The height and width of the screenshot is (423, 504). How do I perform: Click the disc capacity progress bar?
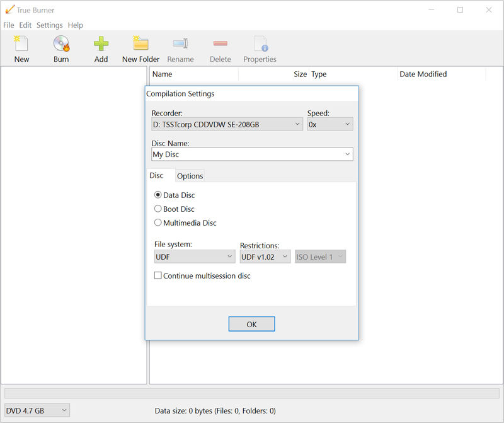click(x=251, y=393)
